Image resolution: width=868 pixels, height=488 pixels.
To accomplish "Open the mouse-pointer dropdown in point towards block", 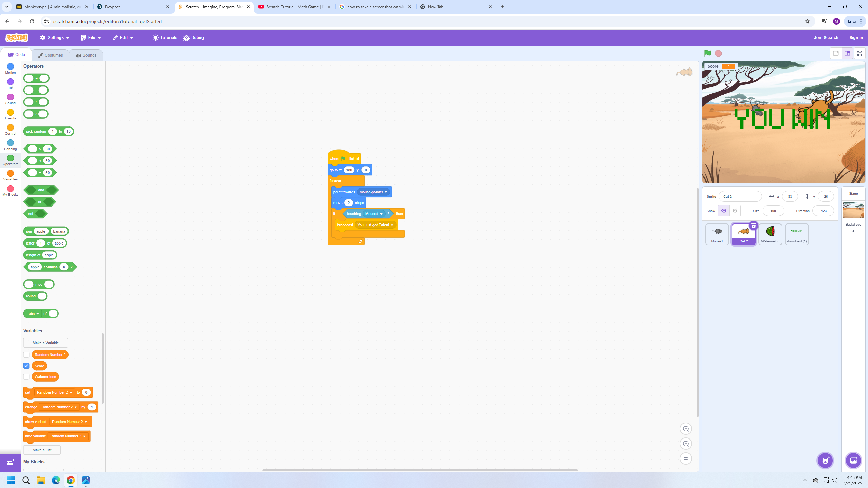I will 386,192.
